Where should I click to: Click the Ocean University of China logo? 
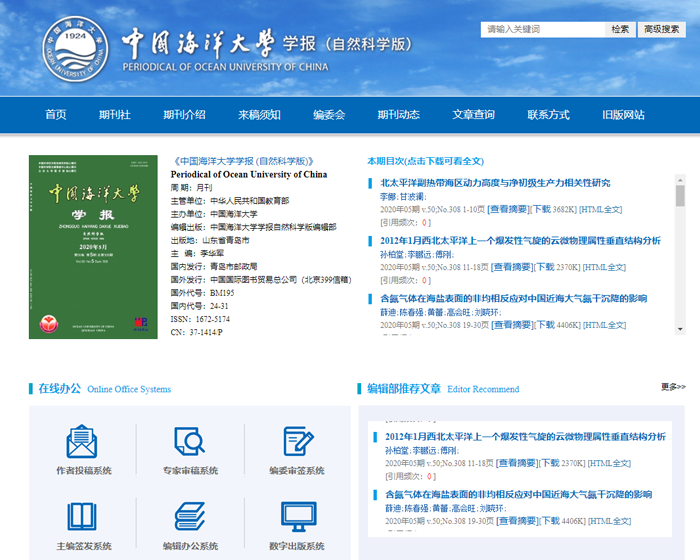click(x=75, y=49)
